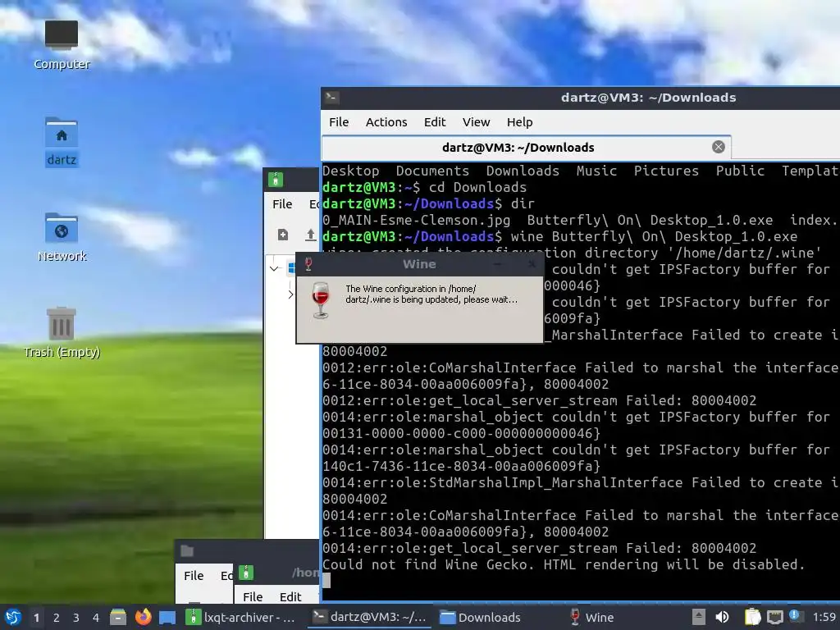Switch to workspace 4 in the pager
This screenshot has height=630, width=840.
pos(96,618)
